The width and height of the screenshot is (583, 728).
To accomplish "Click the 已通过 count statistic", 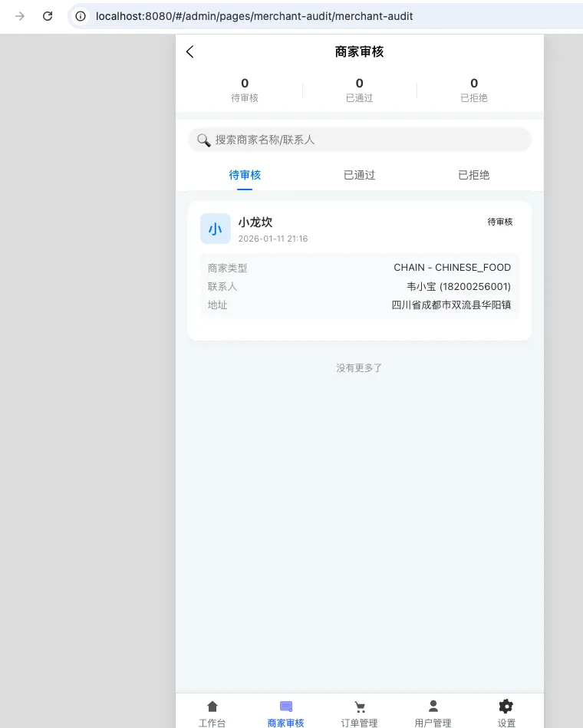I will click(359, 90).
